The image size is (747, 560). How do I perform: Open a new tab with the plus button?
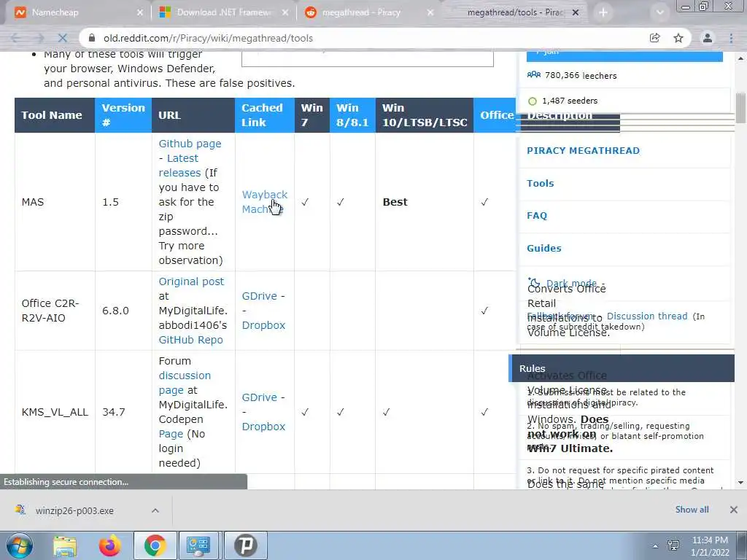603,12
